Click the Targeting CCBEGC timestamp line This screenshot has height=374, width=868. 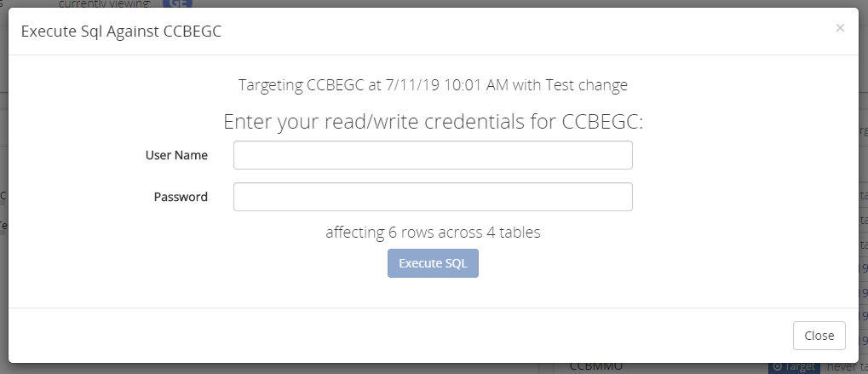point(433,85)
